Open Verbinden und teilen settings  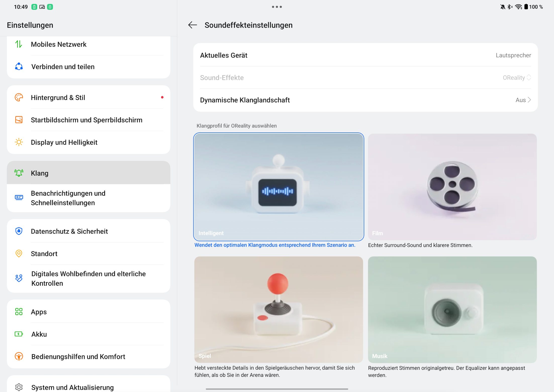(88, 67)
